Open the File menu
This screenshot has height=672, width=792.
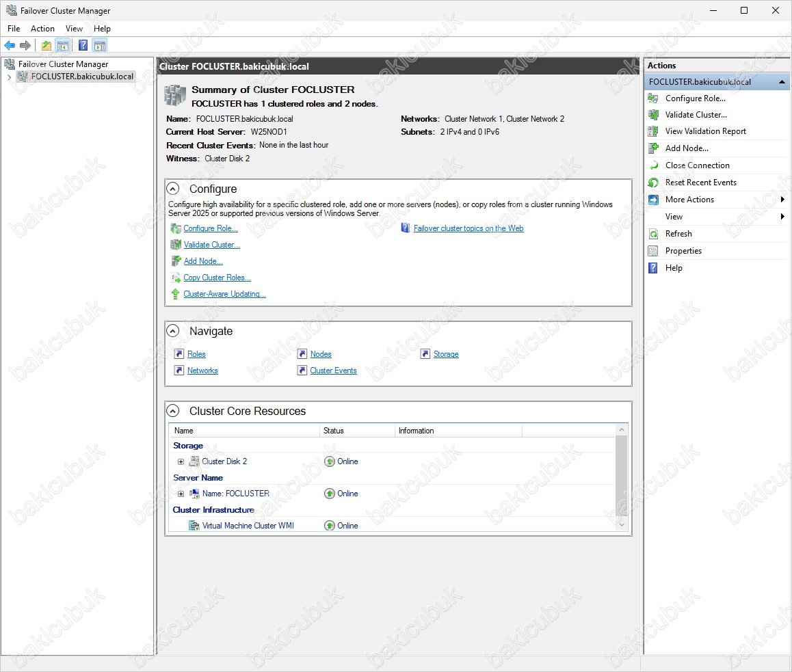point(14,29)
